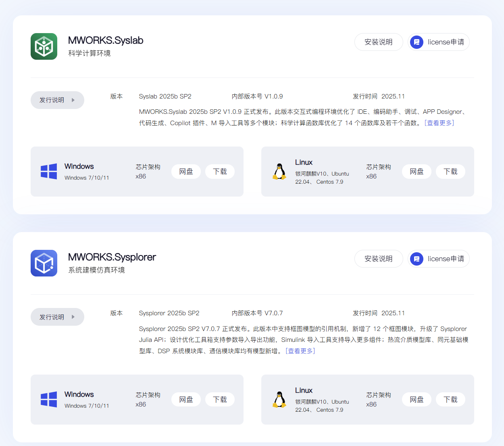The height and width of the screenshot is (446, 504).
Task: Expand the Sysplorer 发行说明 release notes
Action: tap(57, 317)
